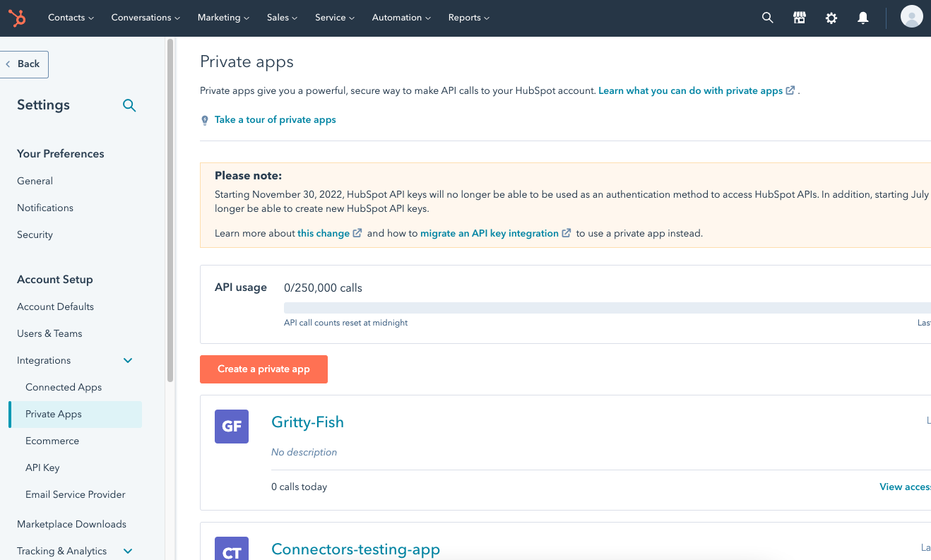Image resolution: width=931 pixels, height=560 pixels.
Task: Open the Conversations menu
Action: pyautogui.click(x=146, y=18)
